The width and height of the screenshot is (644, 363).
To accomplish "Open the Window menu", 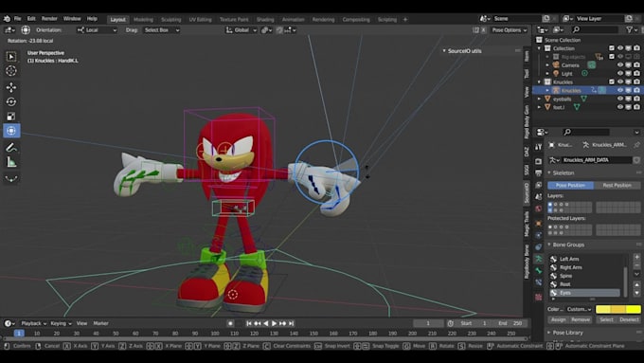I will 72,19.
